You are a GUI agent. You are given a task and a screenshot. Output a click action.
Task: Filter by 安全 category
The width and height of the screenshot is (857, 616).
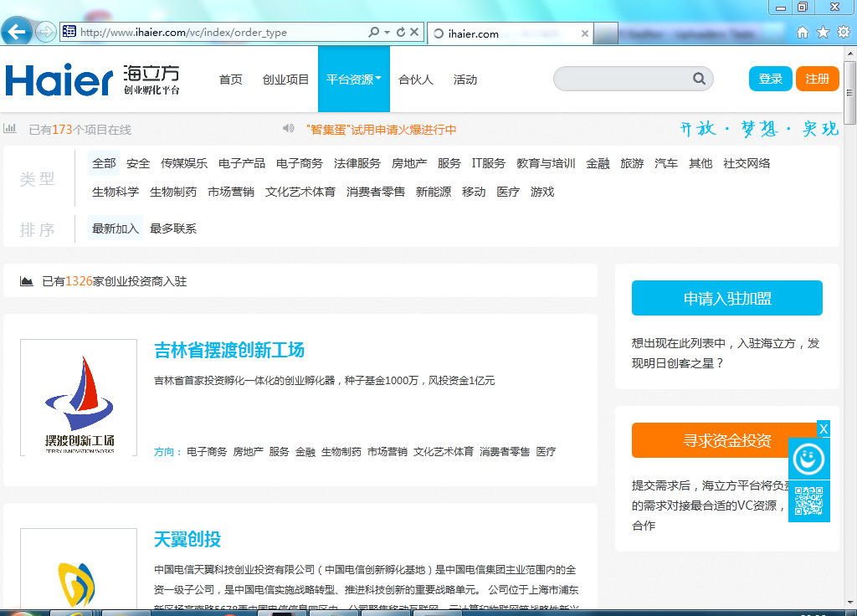138,163
